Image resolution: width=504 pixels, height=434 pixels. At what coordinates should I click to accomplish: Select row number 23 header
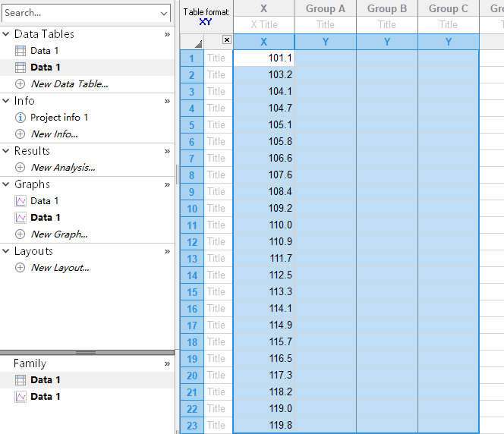(192, 426)
